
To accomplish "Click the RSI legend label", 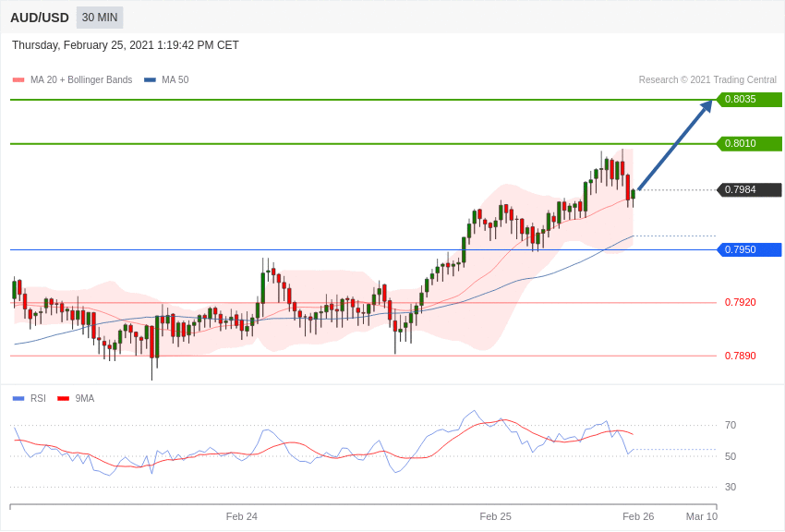I will pyautogui.click(x=38, y=398).
